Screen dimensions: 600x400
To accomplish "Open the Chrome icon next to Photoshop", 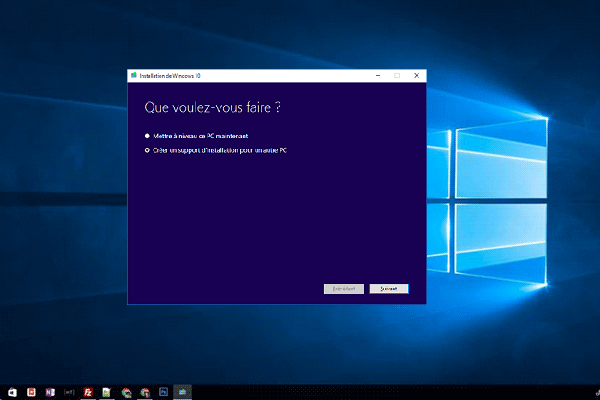I will click(145, 392).
